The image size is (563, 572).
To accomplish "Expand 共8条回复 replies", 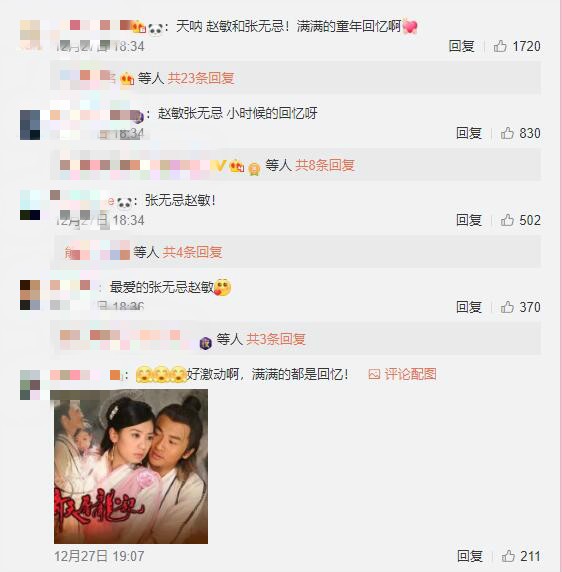I will (325, 165).
